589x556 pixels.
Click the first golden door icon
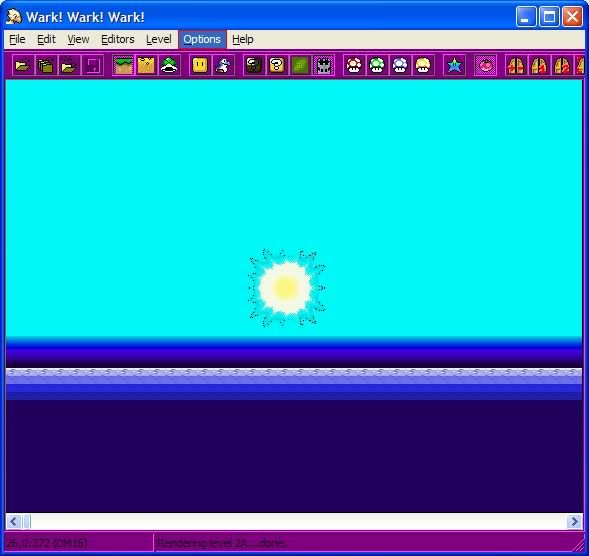(x=516, y=65)
